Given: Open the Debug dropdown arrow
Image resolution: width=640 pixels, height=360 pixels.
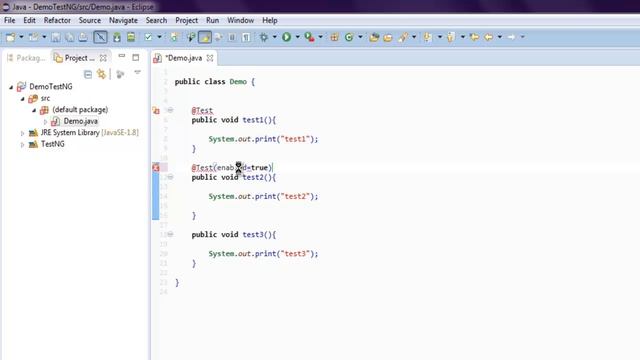Looking at the screenshot, I should point(274,37).
